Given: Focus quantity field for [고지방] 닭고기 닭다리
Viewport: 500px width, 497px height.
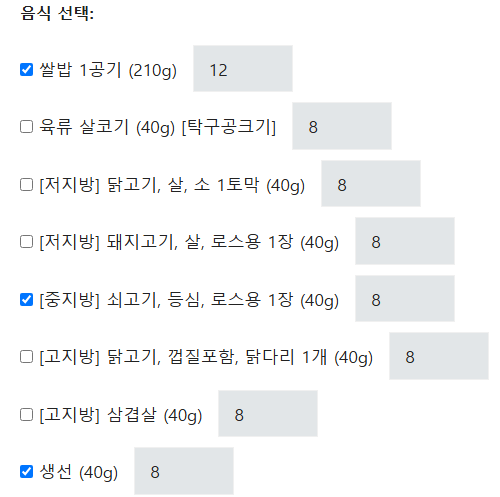Looking at the screenshot, I should pyautogui.click(x=439, y=356).
